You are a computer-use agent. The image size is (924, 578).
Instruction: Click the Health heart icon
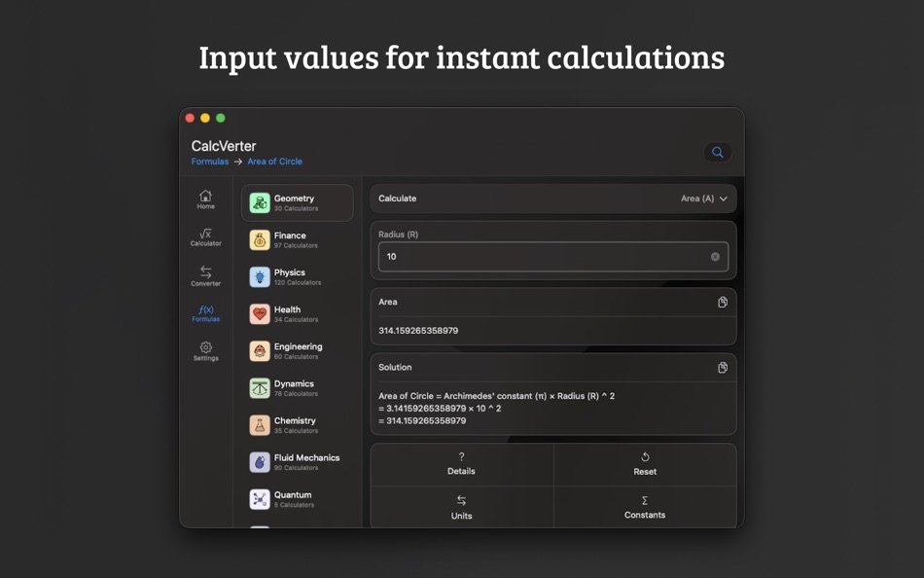pyautogui.click(x=260, y=313)
